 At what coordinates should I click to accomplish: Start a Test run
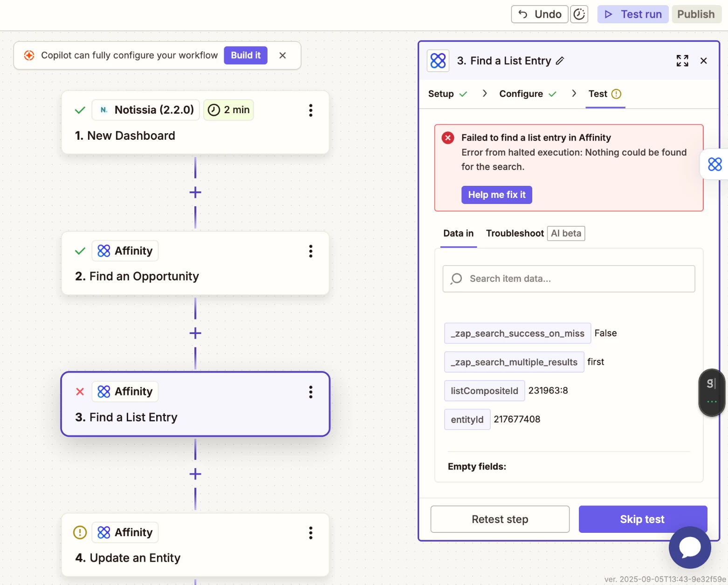(x=633, y=14)
